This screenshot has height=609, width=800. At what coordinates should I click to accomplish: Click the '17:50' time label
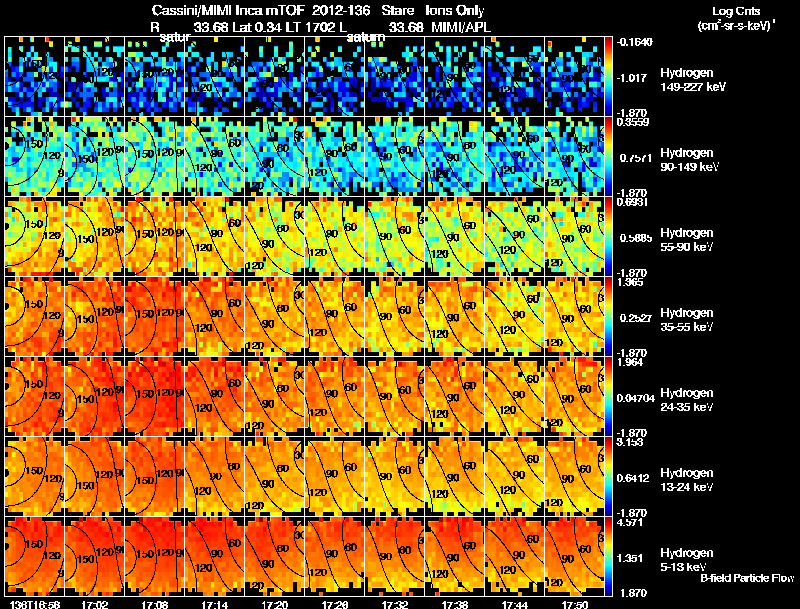click(x=574, y=604)
